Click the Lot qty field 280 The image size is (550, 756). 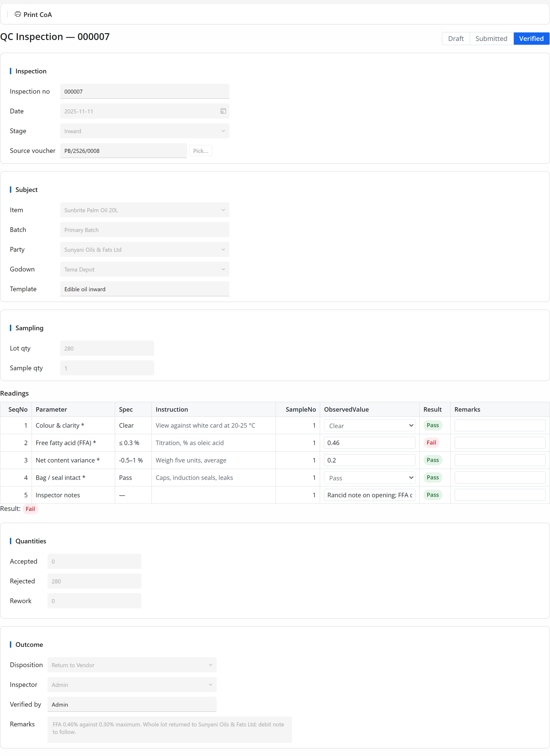tap(107, 348)
